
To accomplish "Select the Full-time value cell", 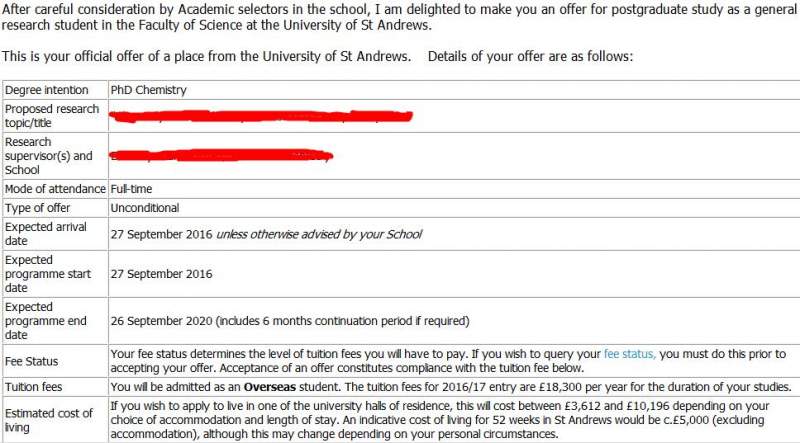I will click(x=132, y=189).
